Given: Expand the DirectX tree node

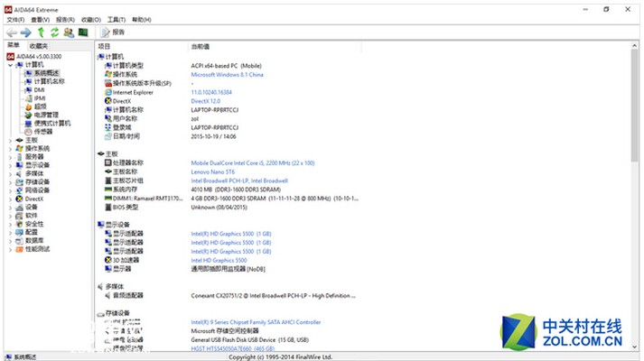Looking at the screenshot, I should 10,199.
